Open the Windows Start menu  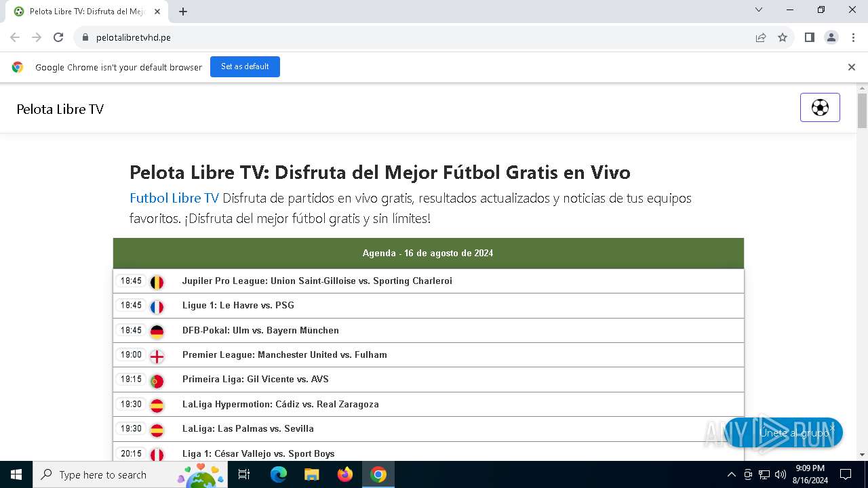(x=16, y=474)
